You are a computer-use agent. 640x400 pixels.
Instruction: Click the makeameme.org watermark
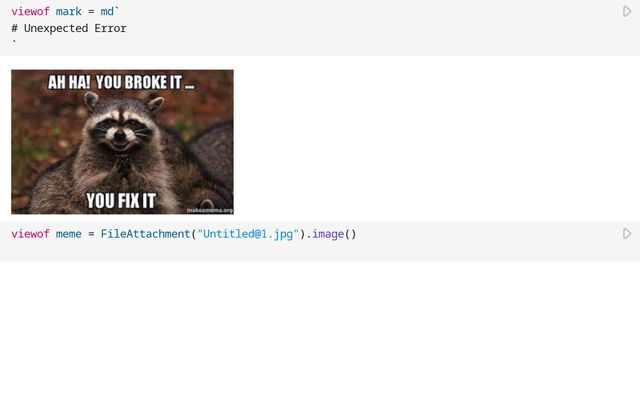click(x=210, y=210)
